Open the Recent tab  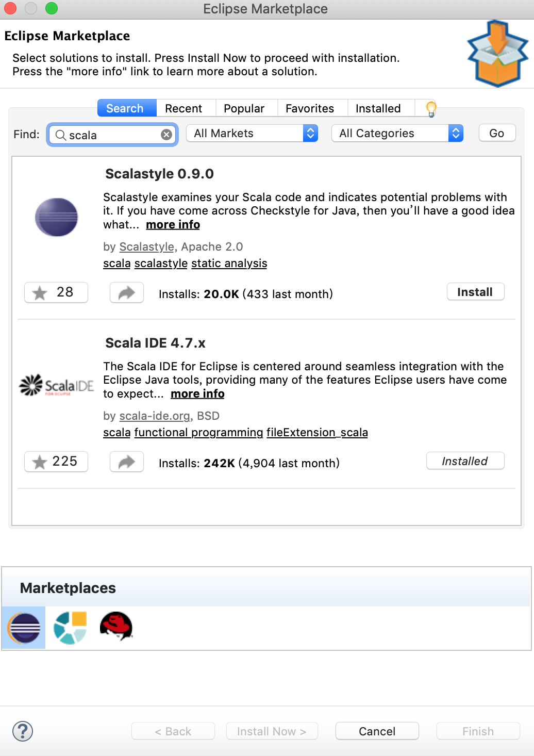coord(185,108)
